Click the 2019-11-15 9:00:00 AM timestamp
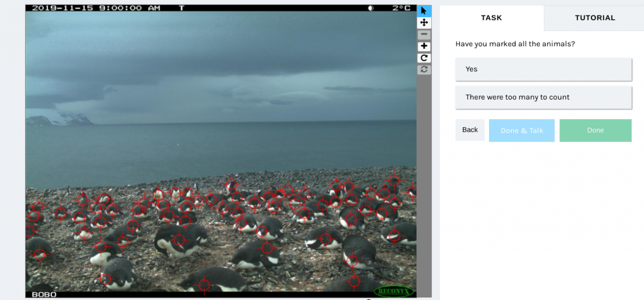The image size is (644, 300). coord(96,8)
